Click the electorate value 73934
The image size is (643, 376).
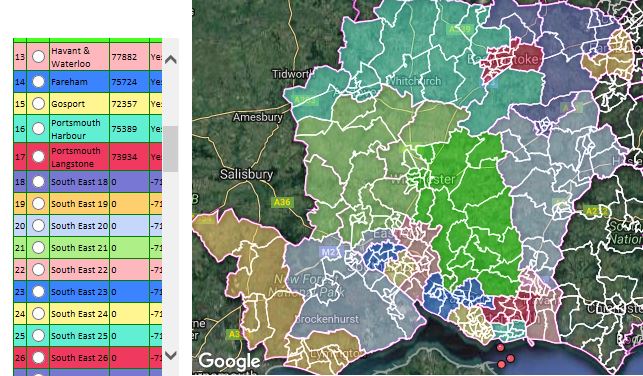point(124,157)
